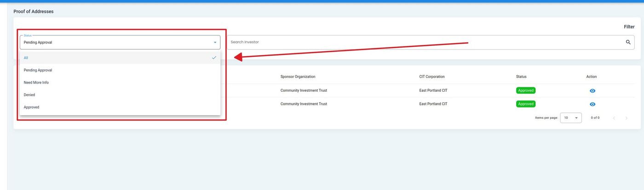Choose "Approved" from the status options
Image resolution: width=644 pixels, height=190 pixels.
coord(31,107)
